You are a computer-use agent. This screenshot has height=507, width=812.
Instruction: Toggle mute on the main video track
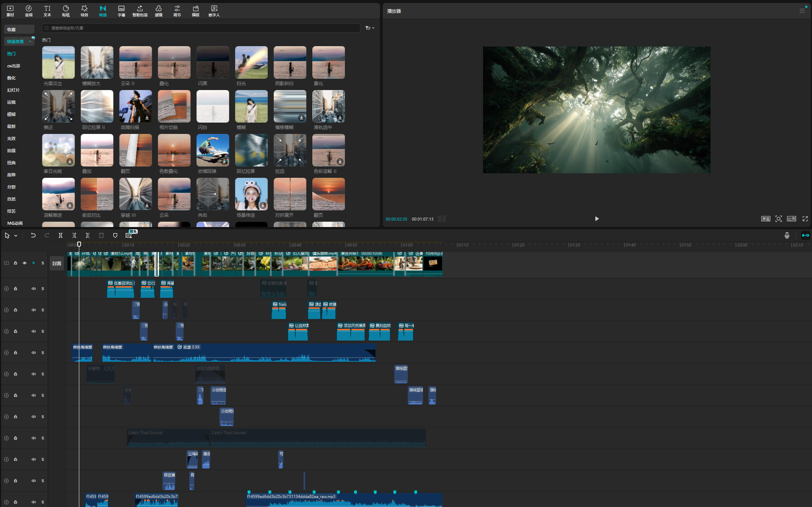pyautogui.click(x=34, y=263)
